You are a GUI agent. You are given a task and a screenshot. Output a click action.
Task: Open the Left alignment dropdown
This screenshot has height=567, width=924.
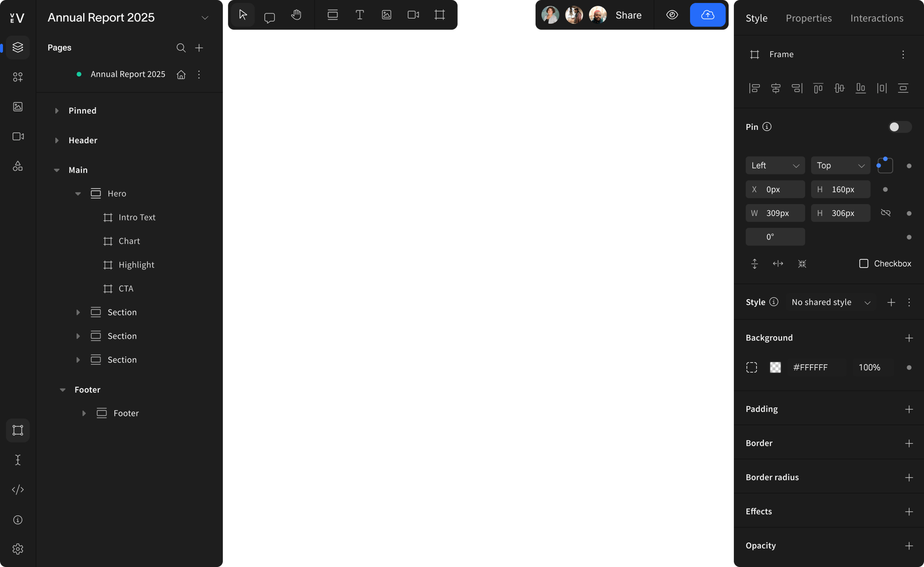(x=775, y=165)
